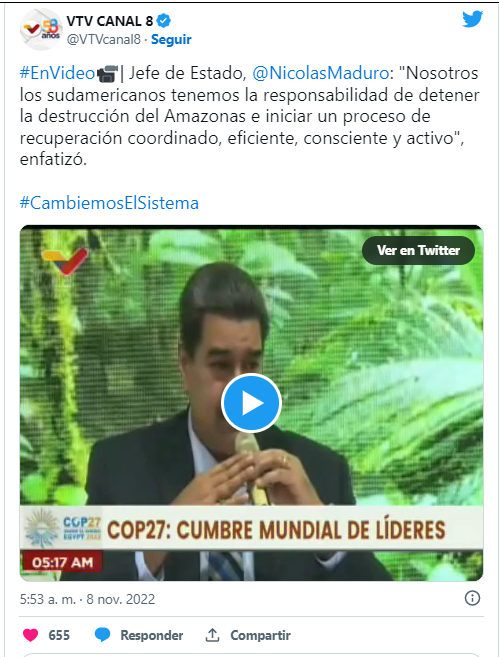Follow the account via Seguir
Viewport: 499px width, 657px height.
tap(171, 39)
